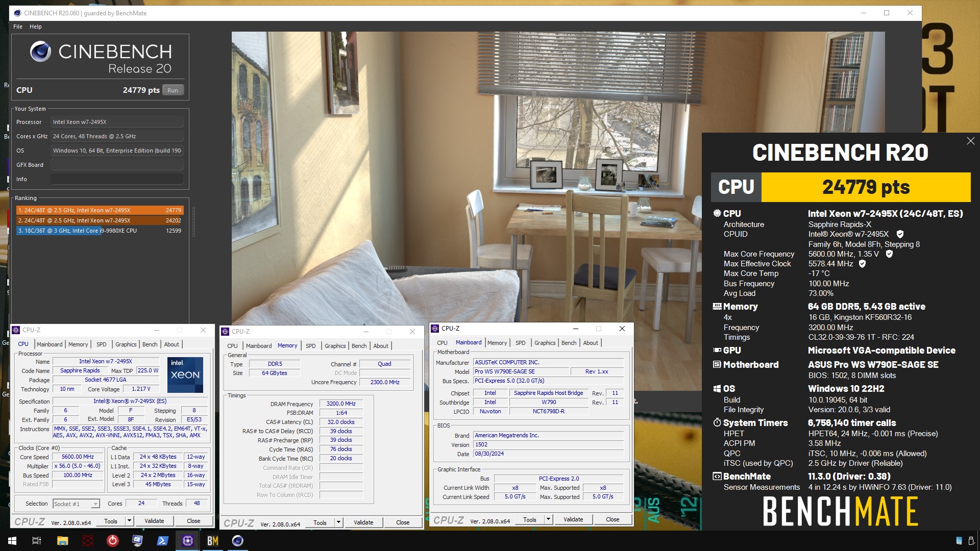
Task: Click the System Timers clock icon
Action: [717, 423]
